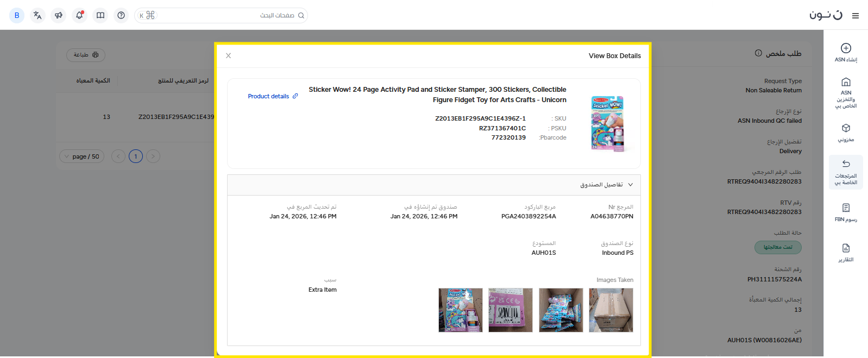Click the print button in the background table
Viewport: 868px width, 358px height.
[86, 55]
